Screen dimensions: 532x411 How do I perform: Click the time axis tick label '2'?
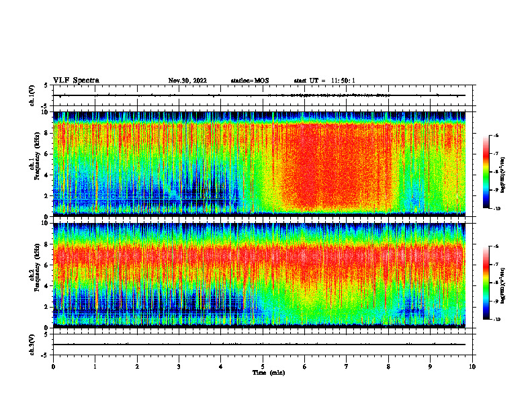click(137, 367)
